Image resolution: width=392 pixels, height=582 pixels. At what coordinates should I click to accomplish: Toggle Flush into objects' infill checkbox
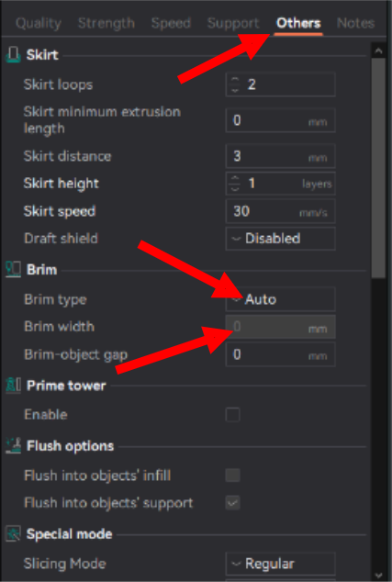(233, 476)
